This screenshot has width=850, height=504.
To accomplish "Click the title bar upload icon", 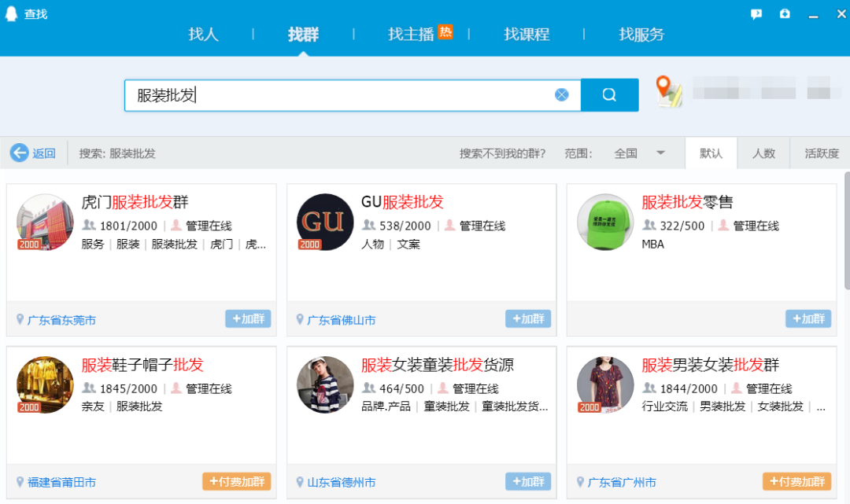I will [x=785, y=14].
